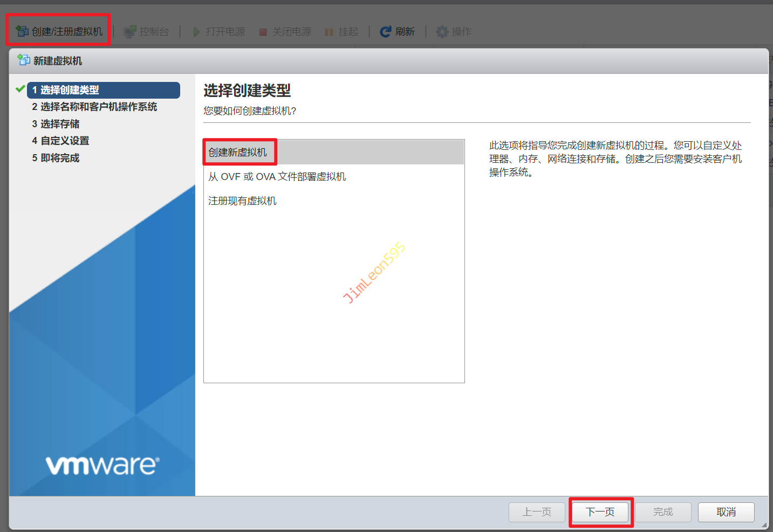Go to step 3 选择存储
Image resolution: width=773 pixels, height=532 pixels.
56,124
